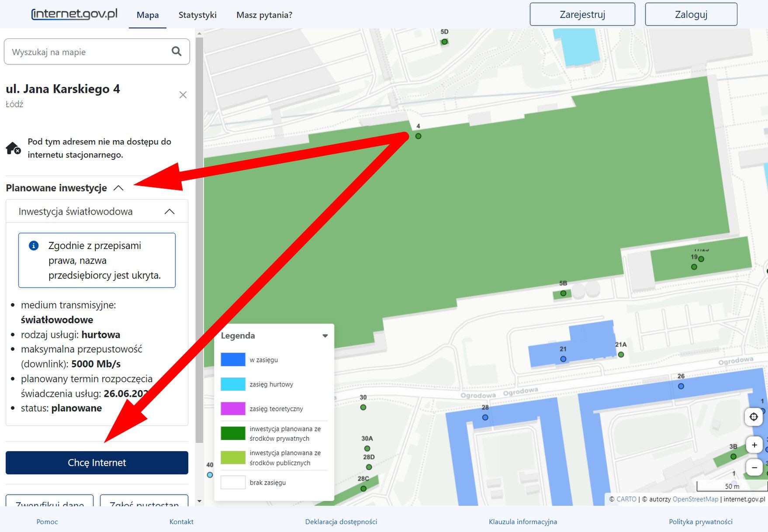Collapse the Legenda panel using its arrow
The width and height of the screenshot is (768, 532).
point(325,335)
